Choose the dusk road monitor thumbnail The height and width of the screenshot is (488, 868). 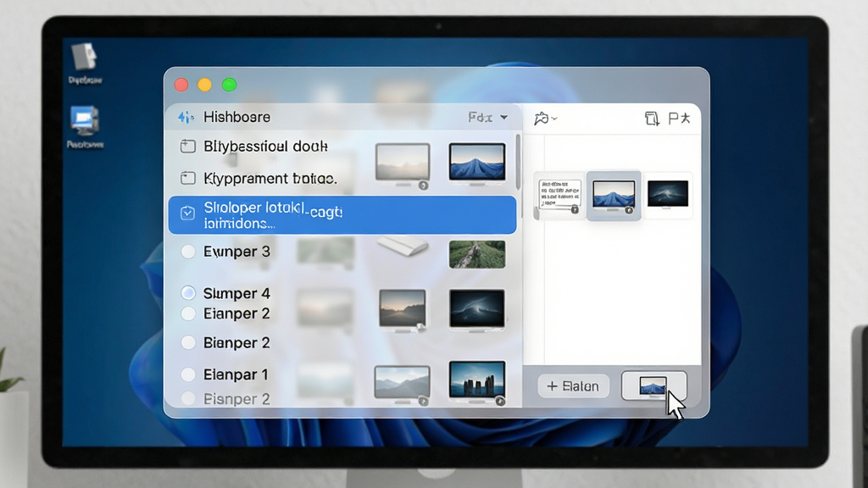pyautogui.click(x=403, y=310)
